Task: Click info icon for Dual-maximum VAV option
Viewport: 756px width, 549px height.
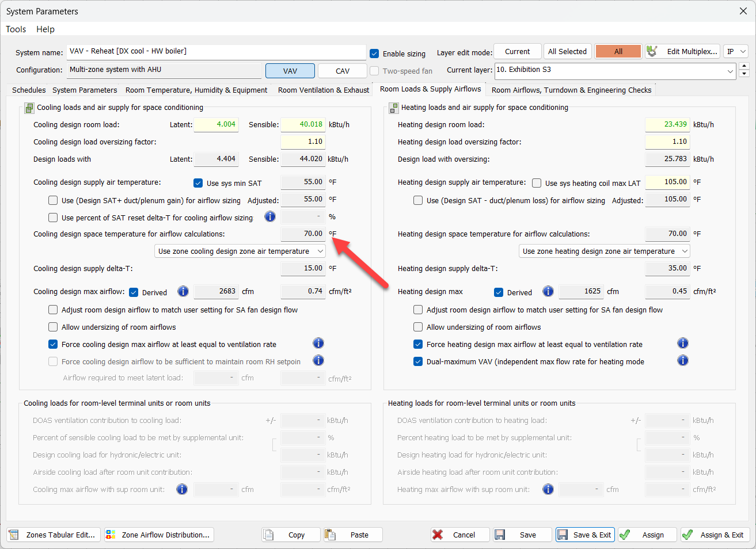Action: click(x=683, y=361)
